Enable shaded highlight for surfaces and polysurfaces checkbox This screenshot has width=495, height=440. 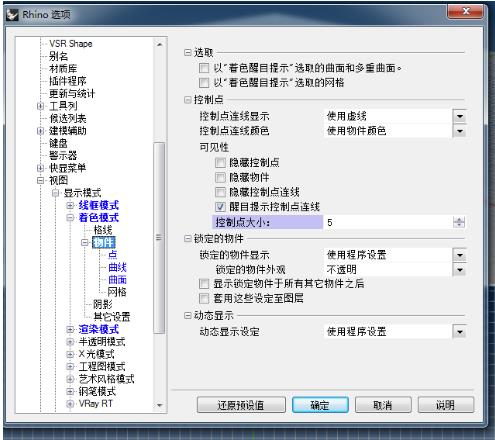coord(204,68)
